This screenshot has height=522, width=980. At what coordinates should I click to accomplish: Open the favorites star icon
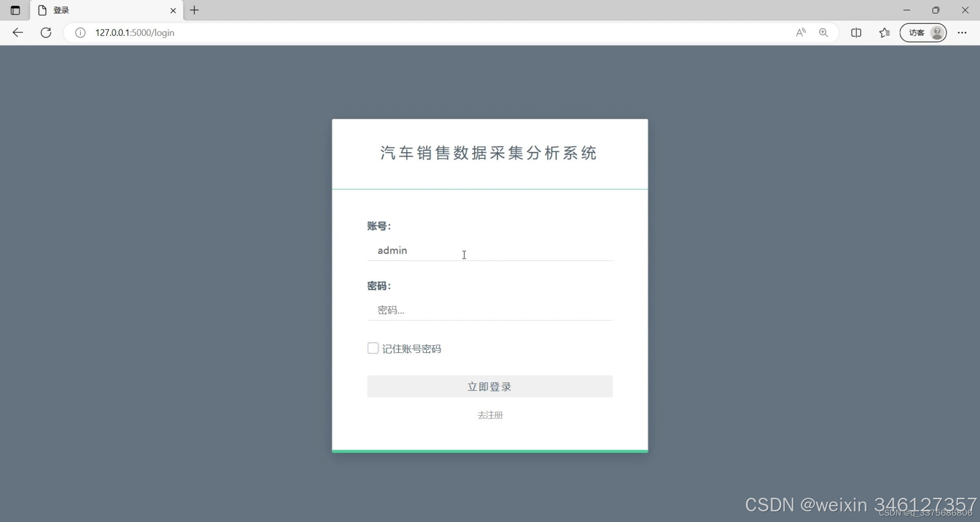[885, 32]
